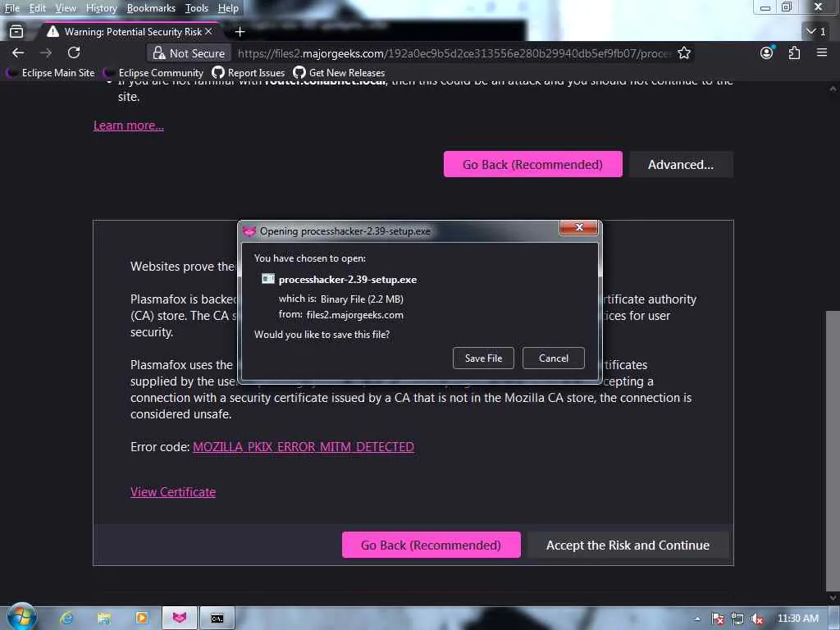Viewport: 840px width, 630px height.
Task: Open the File menu
Action: click(x=11, y=8)
